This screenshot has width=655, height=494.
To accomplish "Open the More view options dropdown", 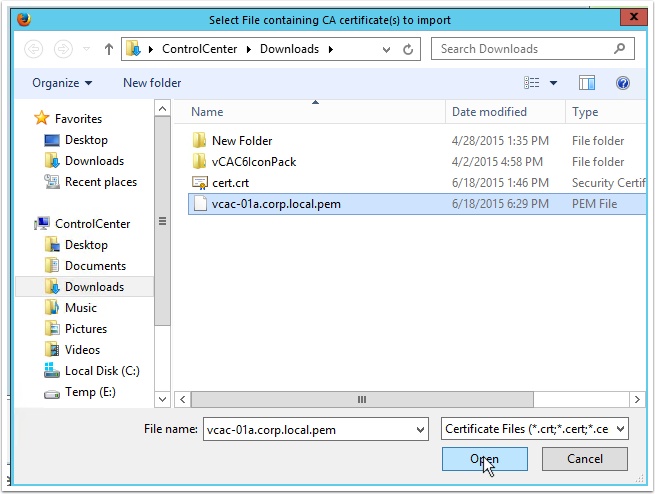I will [553, 83].
